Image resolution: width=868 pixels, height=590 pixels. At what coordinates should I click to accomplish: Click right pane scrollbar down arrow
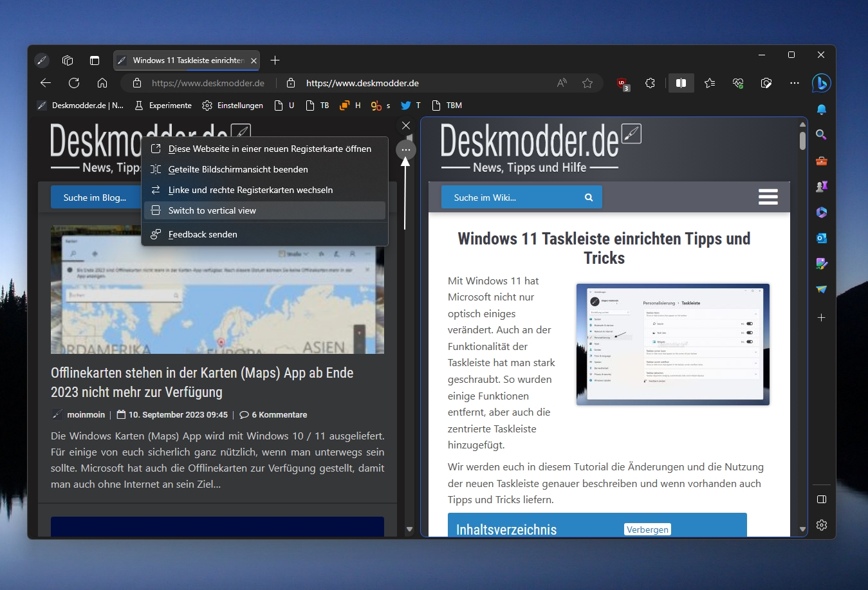802,530
